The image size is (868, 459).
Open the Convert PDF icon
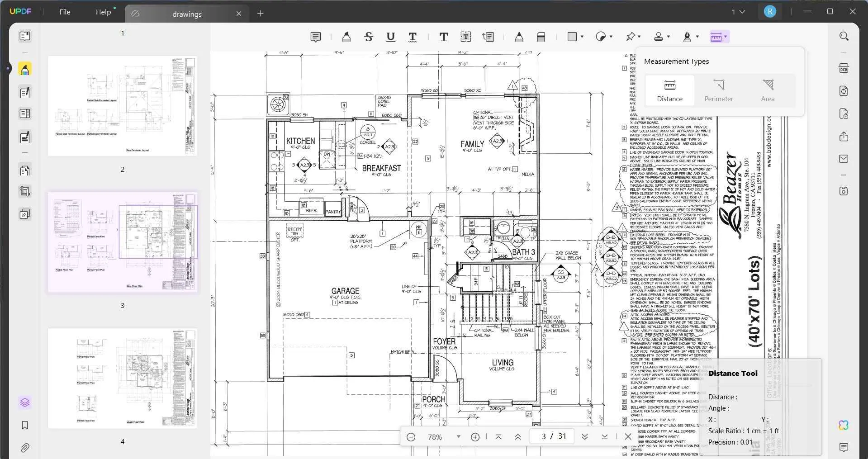click(x=844, y=91)
